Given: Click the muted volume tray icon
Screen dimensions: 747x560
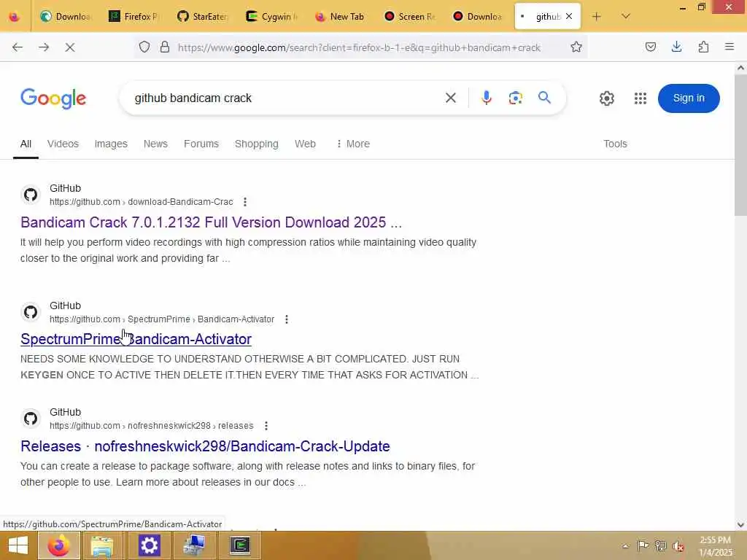Looking at the screenshot, I should click(678, 546).
